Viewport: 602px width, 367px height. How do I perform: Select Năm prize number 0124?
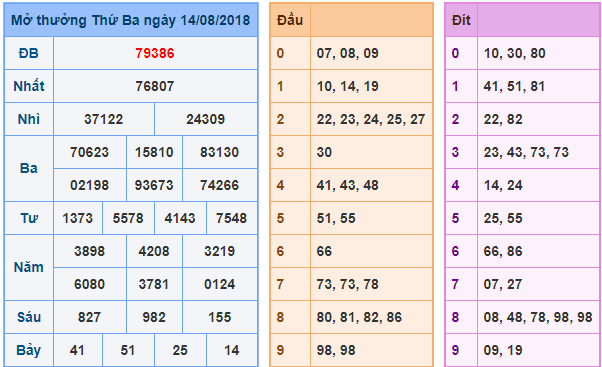(x=219, y=284)
